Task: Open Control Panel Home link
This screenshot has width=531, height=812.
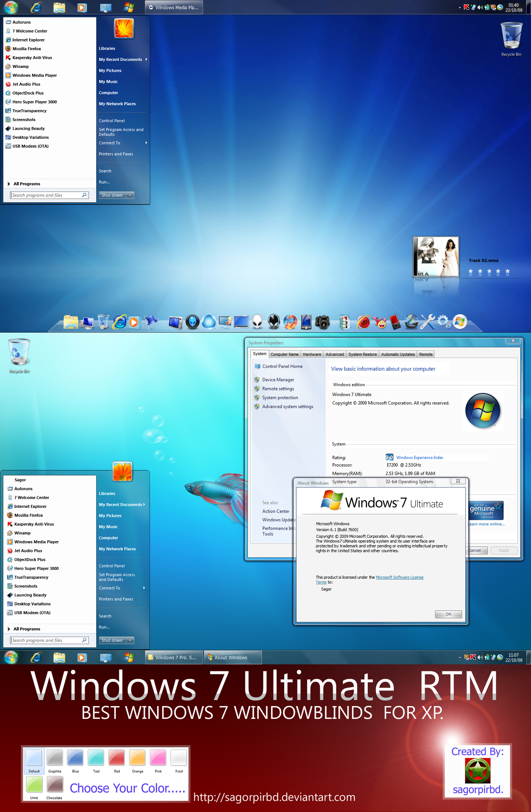Action: click(282, 367)
